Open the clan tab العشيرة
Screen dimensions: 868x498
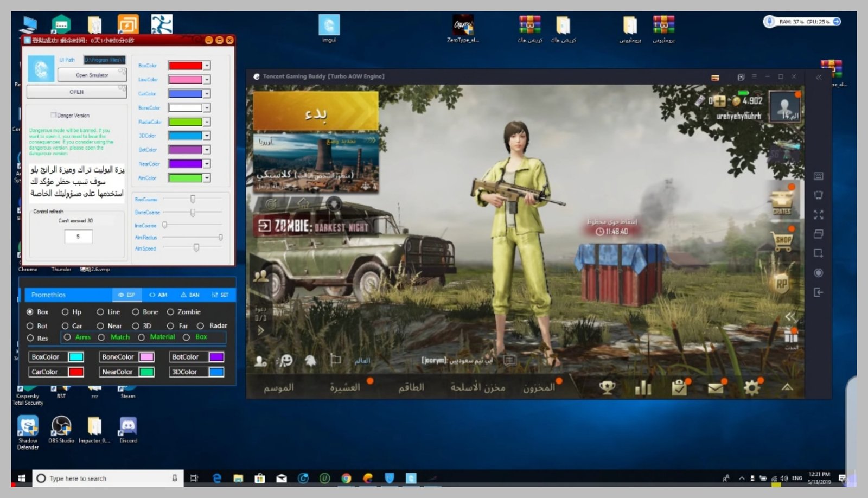pos(345,387)
